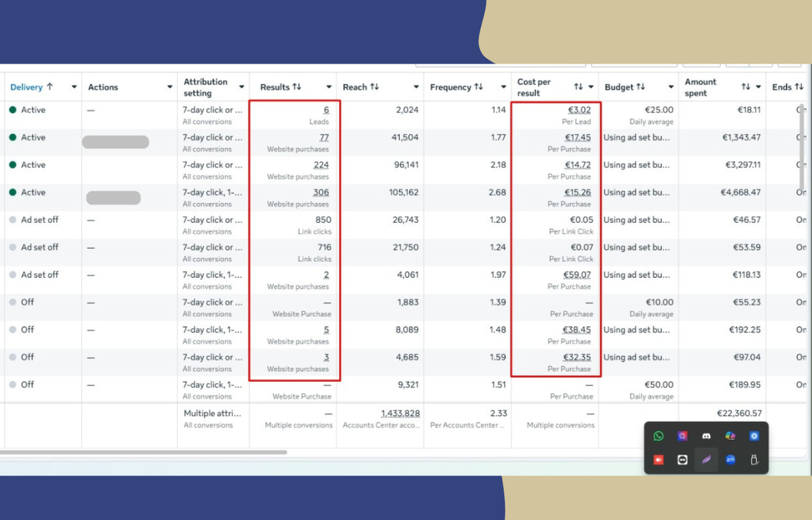This screenshot has height=520, width=812.
Task: Select the 41,504 reach value
Action: click(x=405, y=137)
